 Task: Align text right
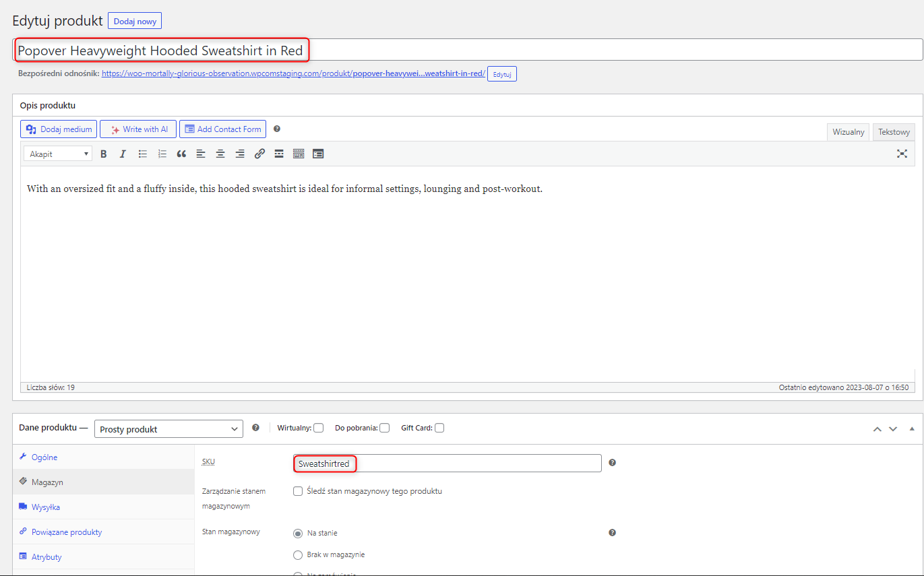(240, 154)
